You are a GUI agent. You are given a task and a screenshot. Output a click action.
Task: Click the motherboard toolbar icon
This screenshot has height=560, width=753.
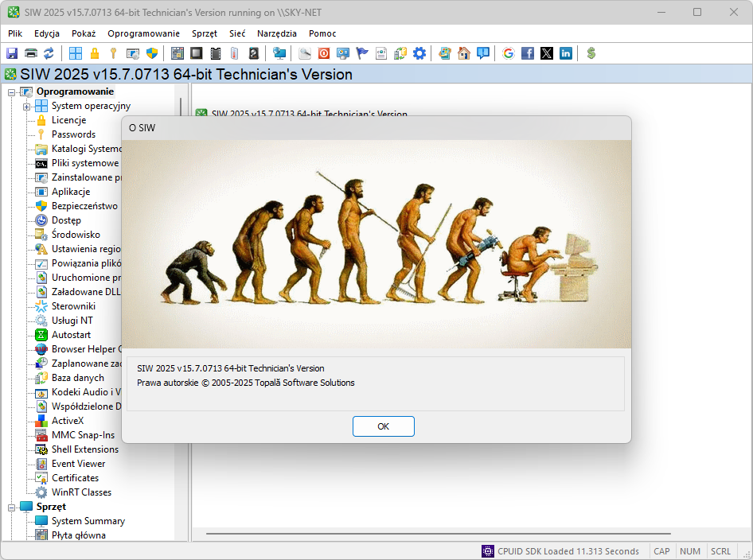178,53
